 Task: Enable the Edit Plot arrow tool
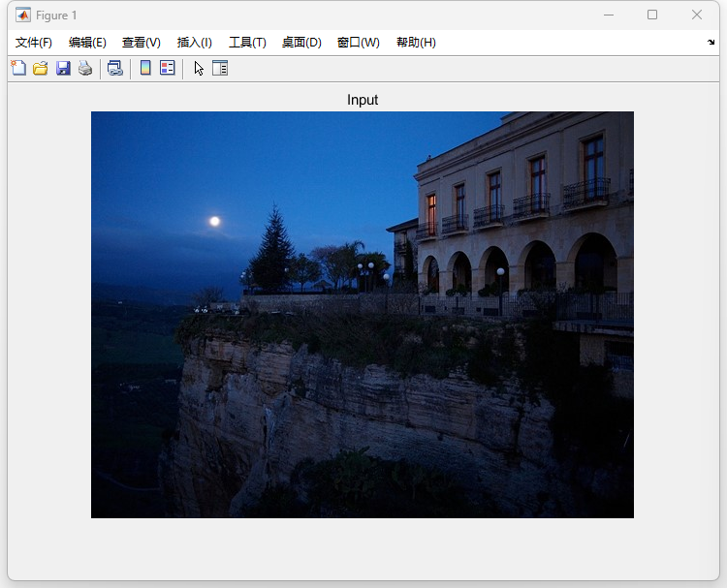199,68
